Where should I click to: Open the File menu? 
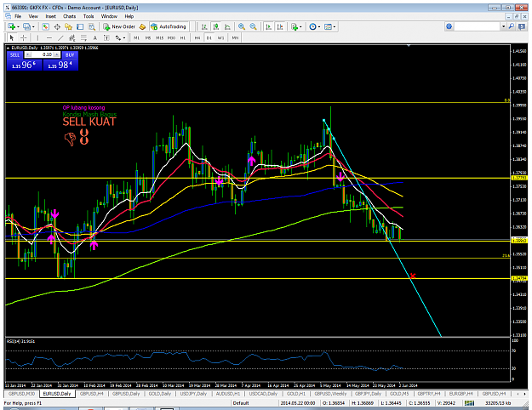point(18,16)
